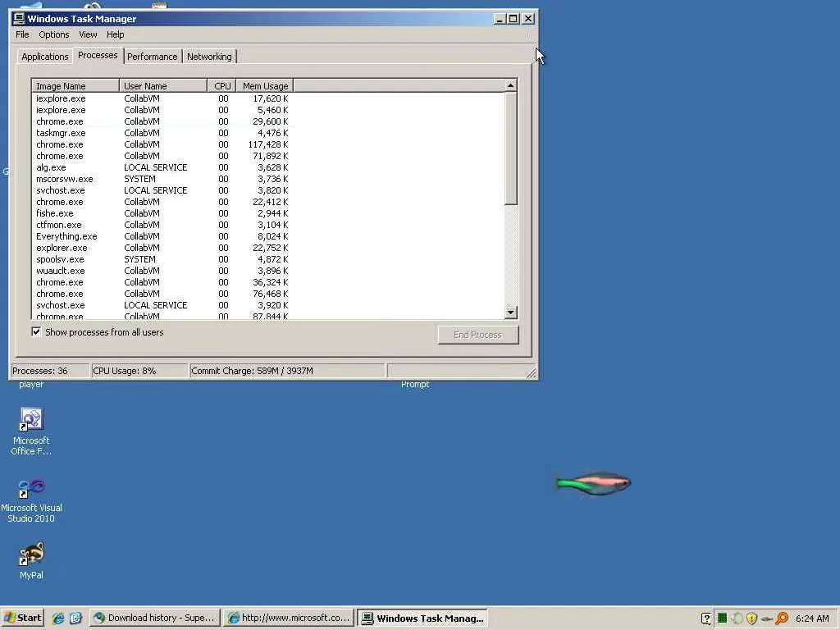Select iexplore.exe using 17,620 K

click(162, 98)
